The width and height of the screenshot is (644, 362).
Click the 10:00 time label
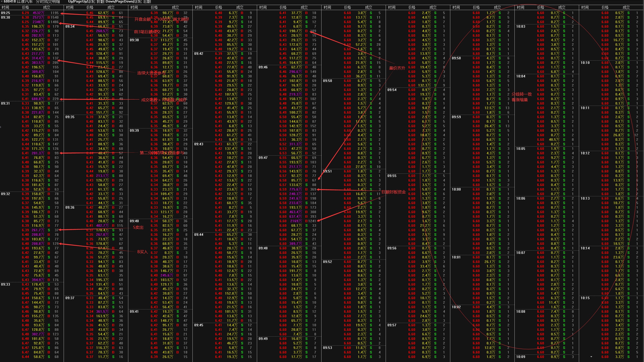[456, 189]
